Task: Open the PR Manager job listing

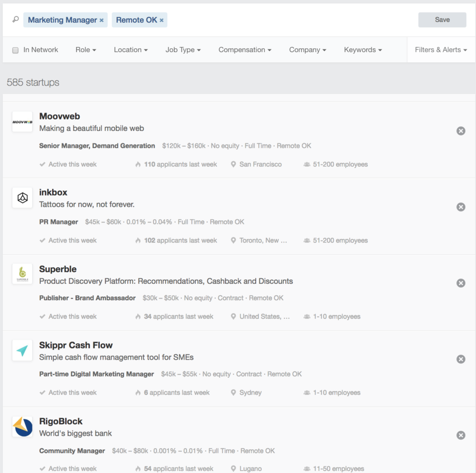Action: pos(59,222)
